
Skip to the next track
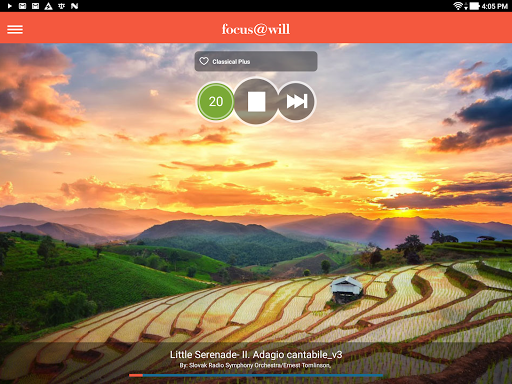[x=296, y=101]
